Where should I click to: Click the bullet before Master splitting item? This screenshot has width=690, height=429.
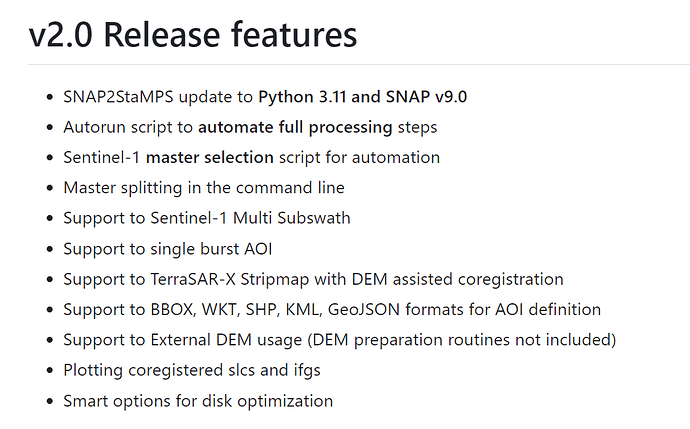tap(50, 188)
